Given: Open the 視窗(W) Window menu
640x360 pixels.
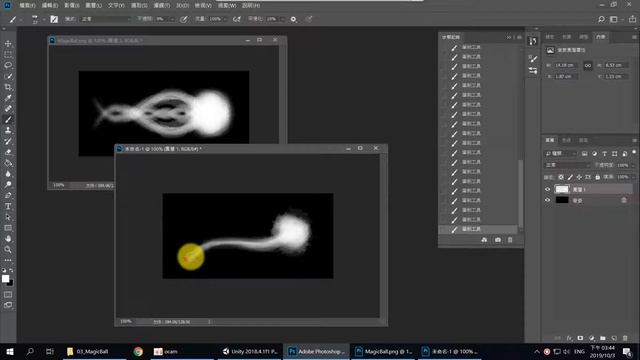Looking at the screenshot, I should (227, 5).
